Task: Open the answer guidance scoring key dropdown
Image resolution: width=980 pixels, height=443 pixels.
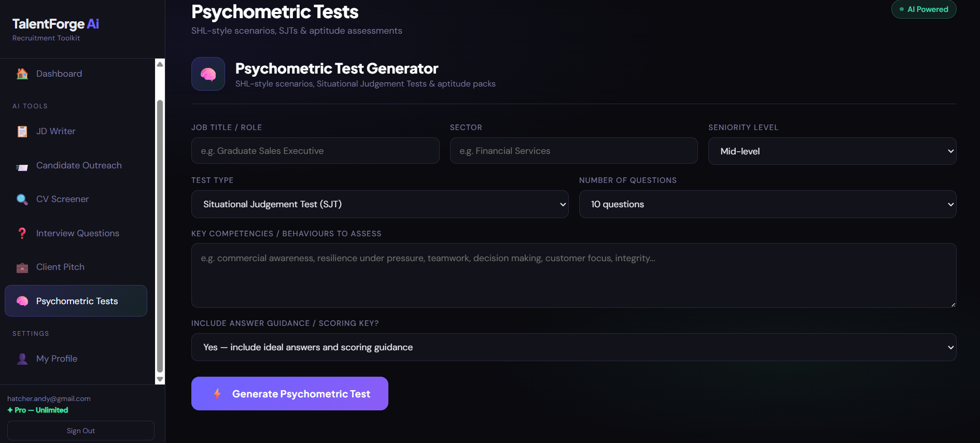Action: [573, 347]
